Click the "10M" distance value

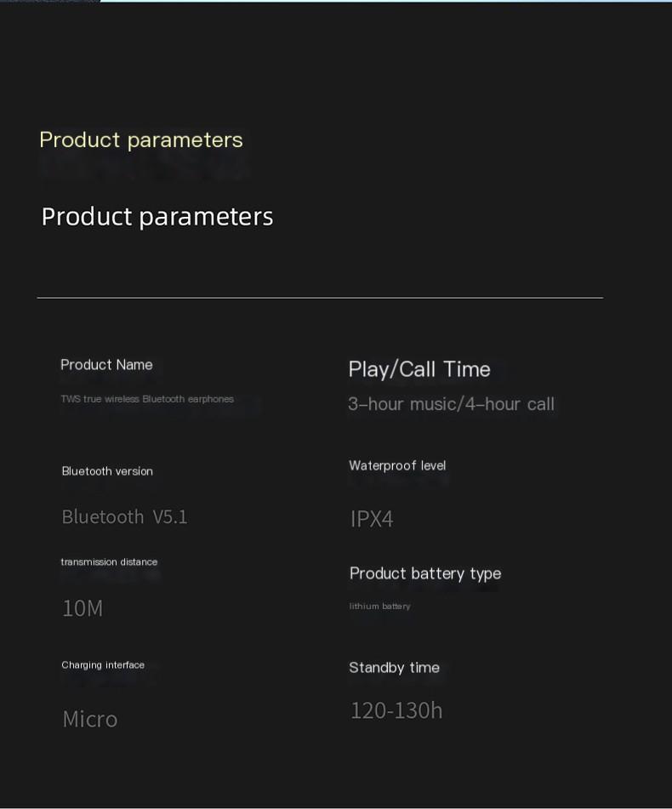coord(83,608)
